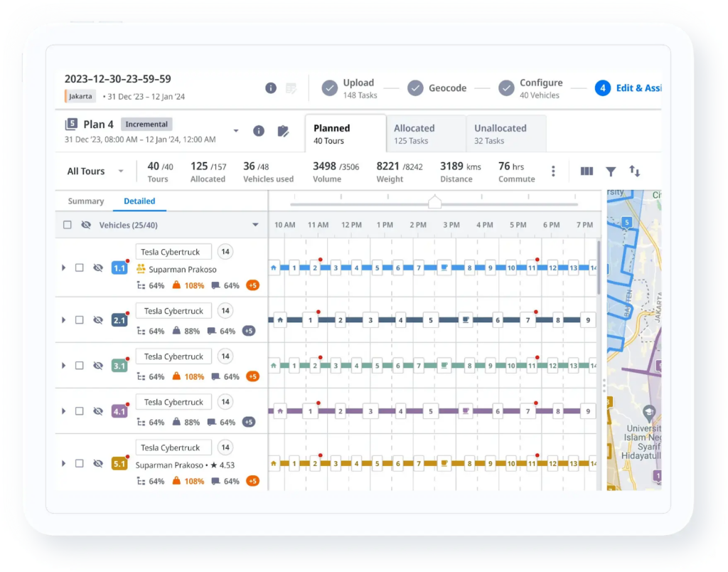Open the three-dot overflow menu near Commute
728x572 pixels.
click(x=553, y=171)
